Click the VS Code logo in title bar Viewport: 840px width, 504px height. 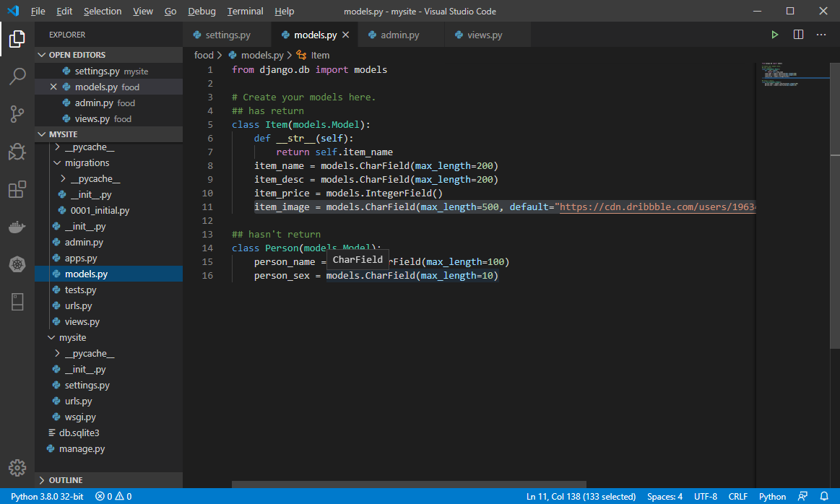[x=14, y=11]
